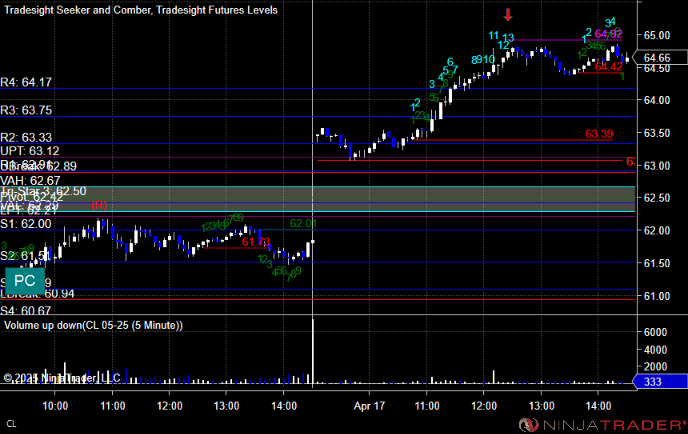Click the green 62.01 label

click(x=303, y=223)
